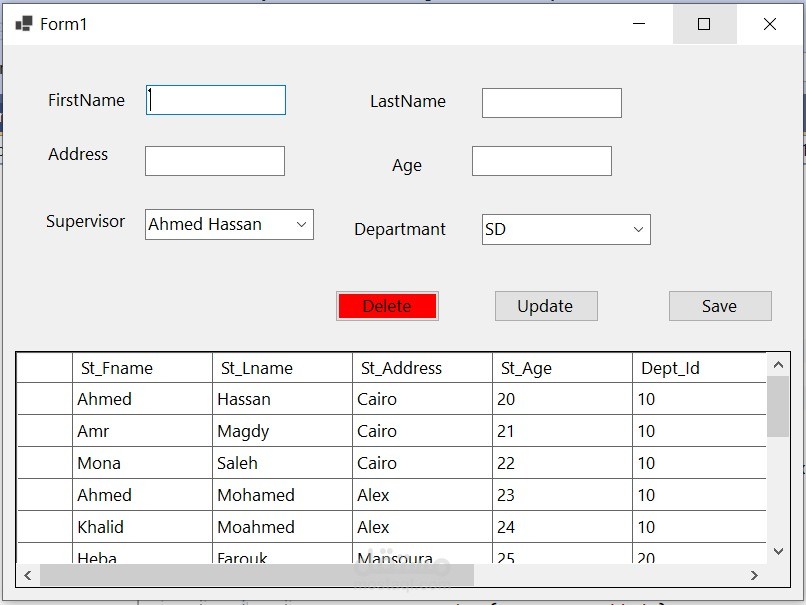Image resolution: width=806 pixels, height=605 pixels.
Task: Click the grid's scroll up arrow
Action: pos(778,364)
